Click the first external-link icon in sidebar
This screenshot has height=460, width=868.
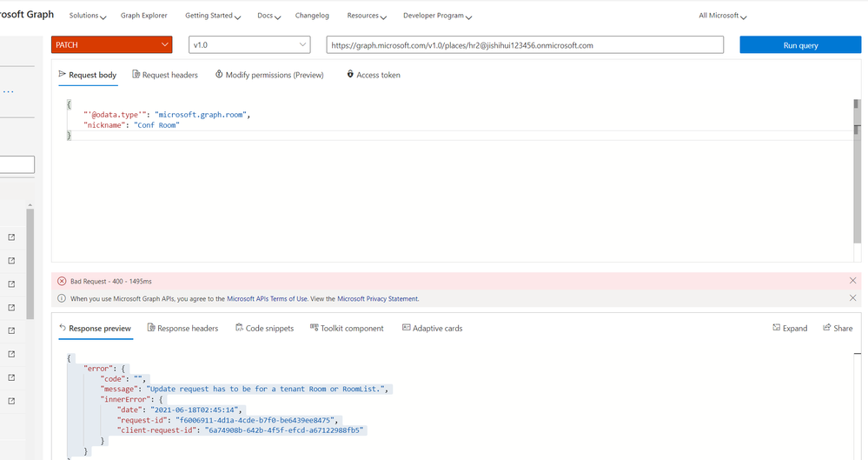[x=11, y=237]
